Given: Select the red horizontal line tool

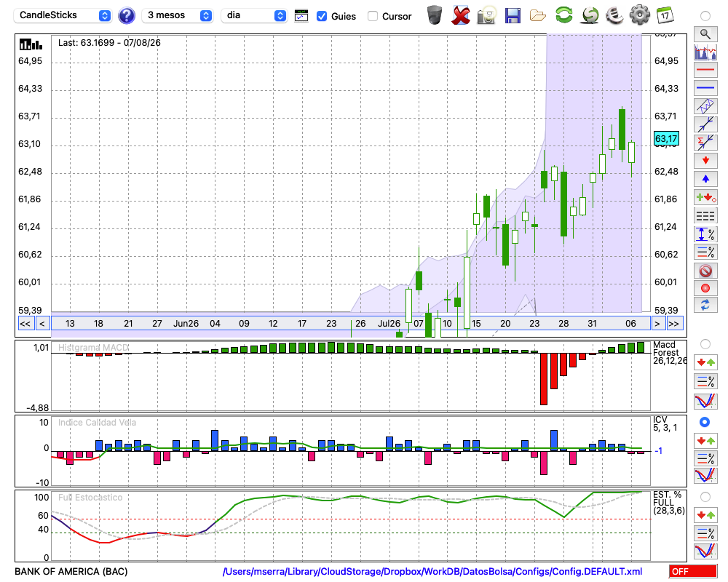Looking at the screenshot, I should click(x=705, y=70).
